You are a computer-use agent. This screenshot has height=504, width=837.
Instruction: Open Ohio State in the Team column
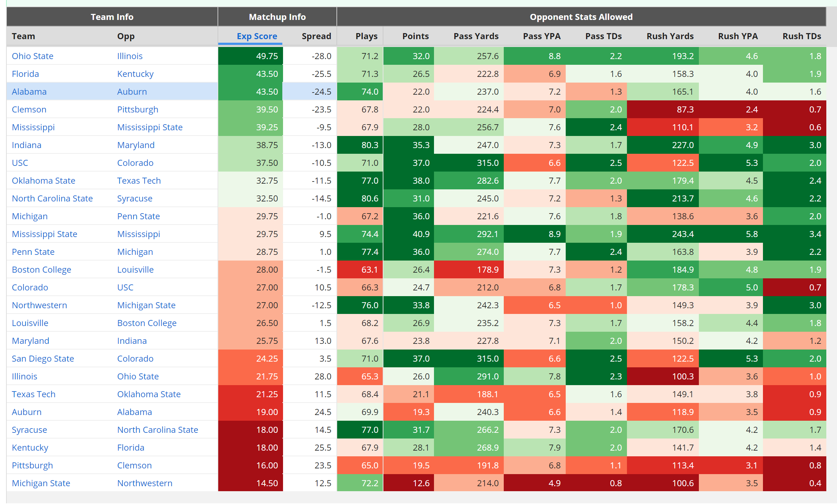pyautogui.click(x=32, y=56)
